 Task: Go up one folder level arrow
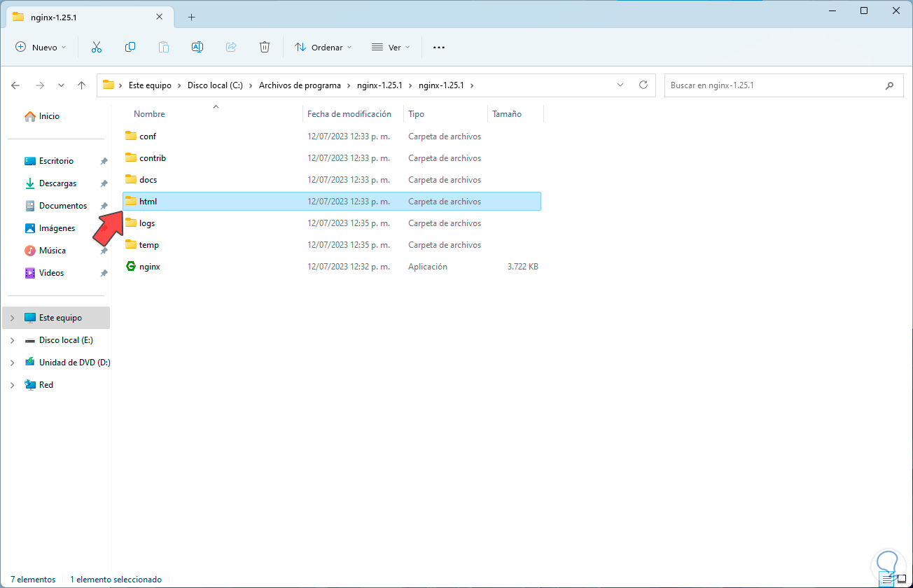tap(81, 85)
